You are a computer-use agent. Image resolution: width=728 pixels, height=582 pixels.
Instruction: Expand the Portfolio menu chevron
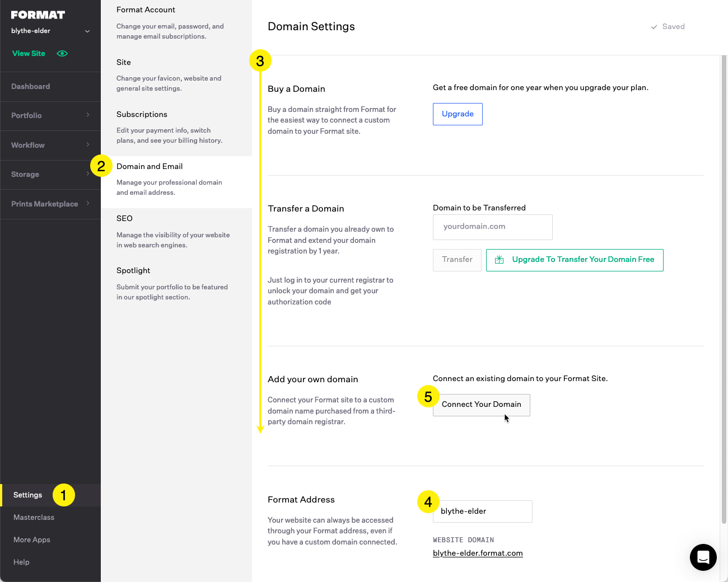click(88, 115)
